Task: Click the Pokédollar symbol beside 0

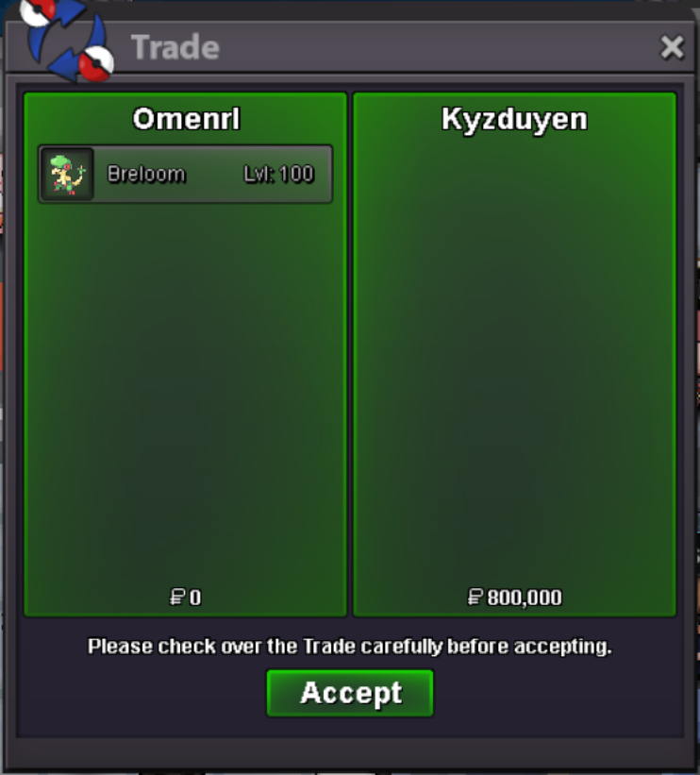Action: click(x=177, y=598)
